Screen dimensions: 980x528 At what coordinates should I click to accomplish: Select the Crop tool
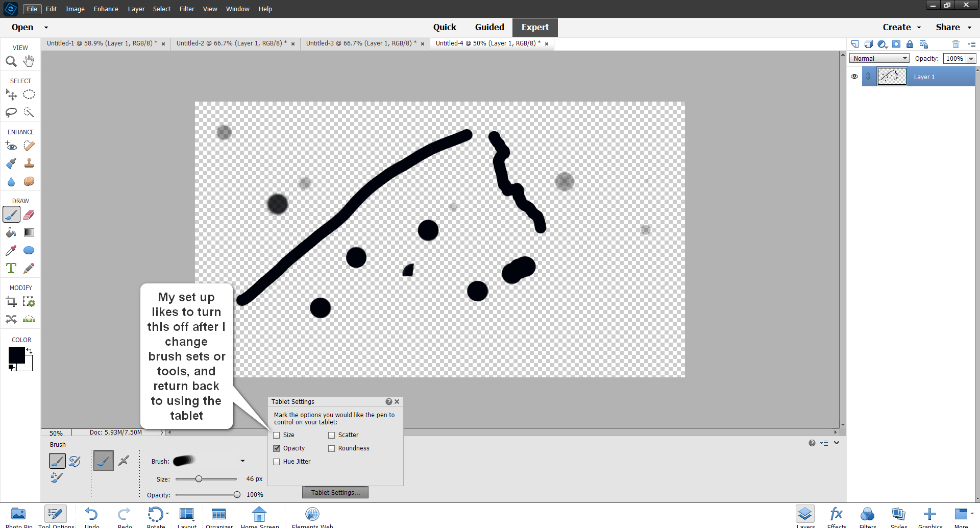(x=11, y=301)
